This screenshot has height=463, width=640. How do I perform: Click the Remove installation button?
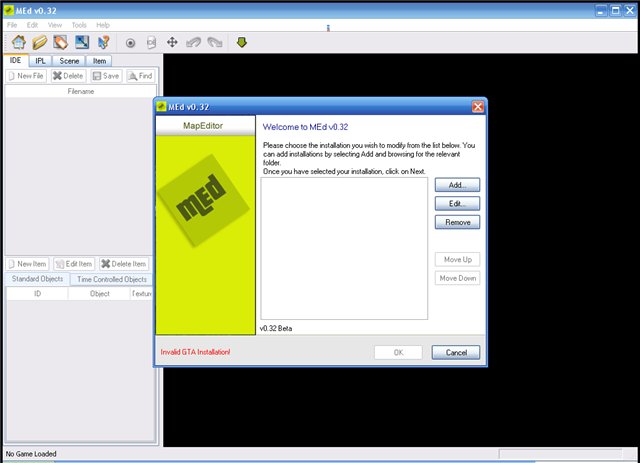[x=457, y=222]
